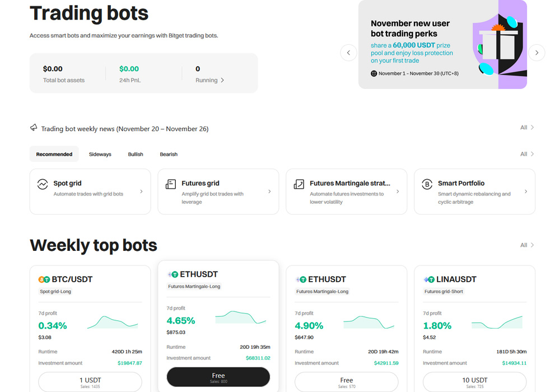The image size is (560, 392).
Task: Click the 420D 1h 25m runtime value
Action: (127, 352)
